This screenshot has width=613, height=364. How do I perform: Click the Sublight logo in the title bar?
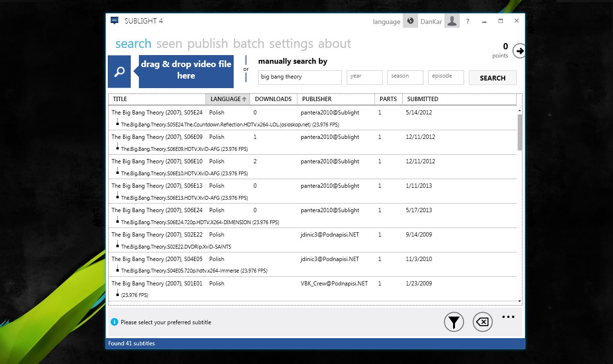pyautogui.click(x=114, y=21)
